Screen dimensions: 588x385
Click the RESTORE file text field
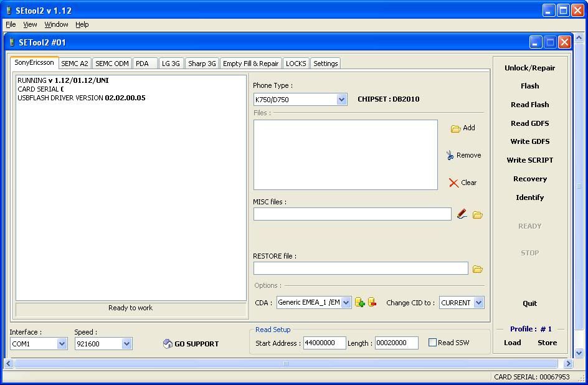pyautogui.click(x=361, y=268)
